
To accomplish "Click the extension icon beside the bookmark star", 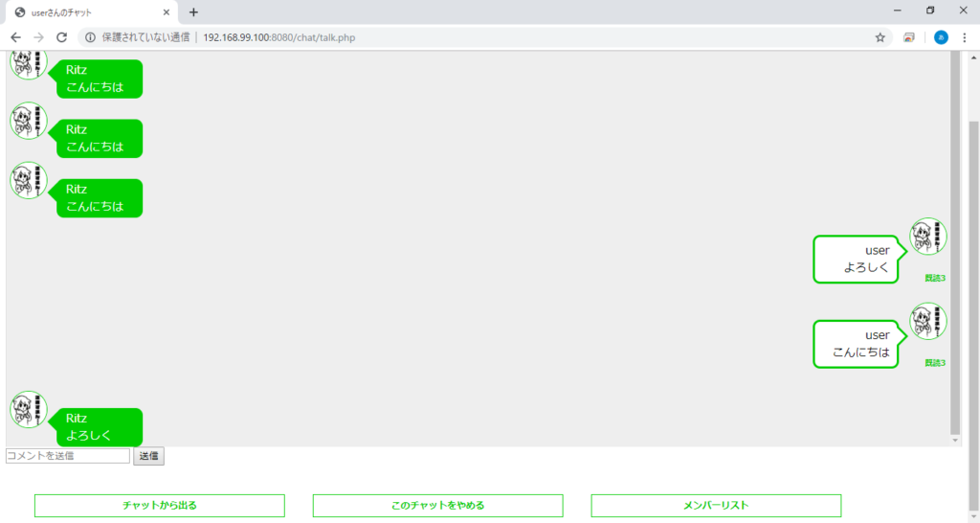I will [x=909, y=37].
